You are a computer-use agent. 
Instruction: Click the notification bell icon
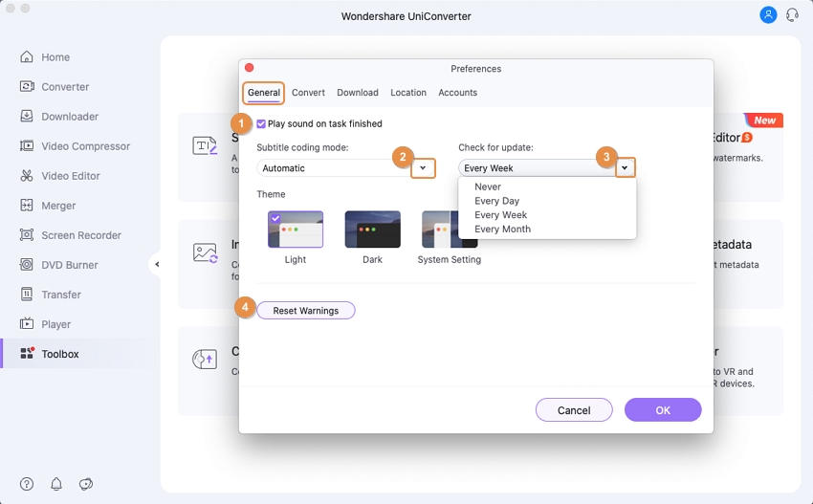56,484
